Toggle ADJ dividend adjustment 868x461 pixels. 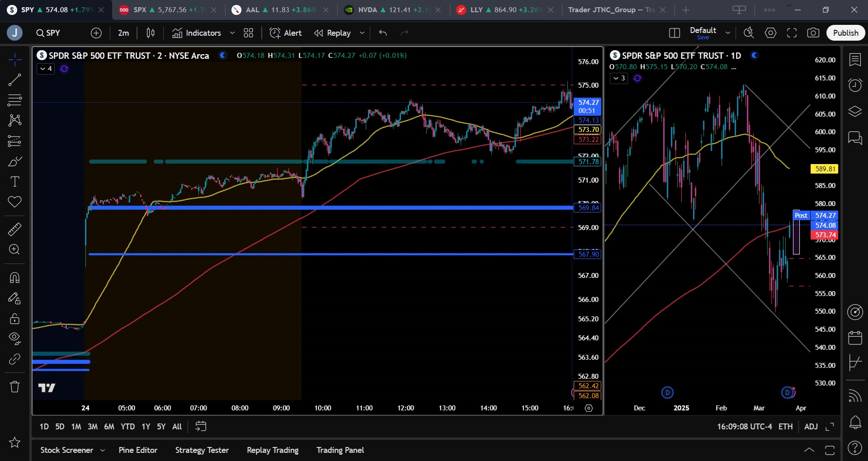point(811,427)
